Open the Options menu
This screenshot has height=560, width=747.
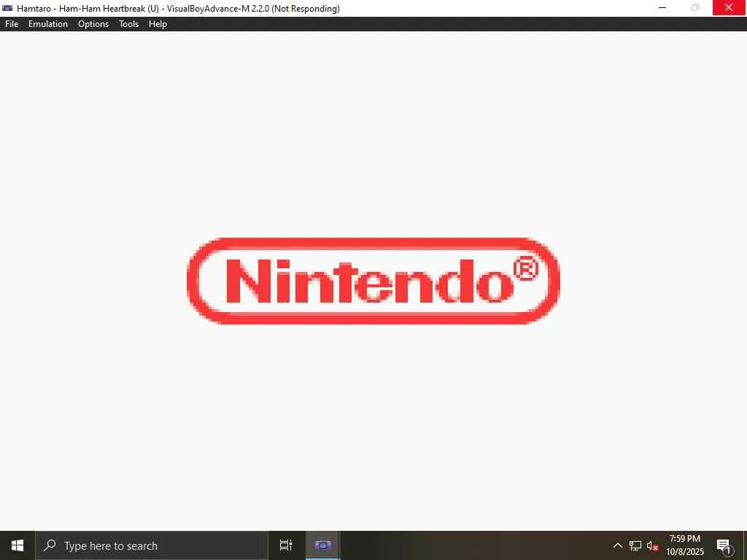93,24
